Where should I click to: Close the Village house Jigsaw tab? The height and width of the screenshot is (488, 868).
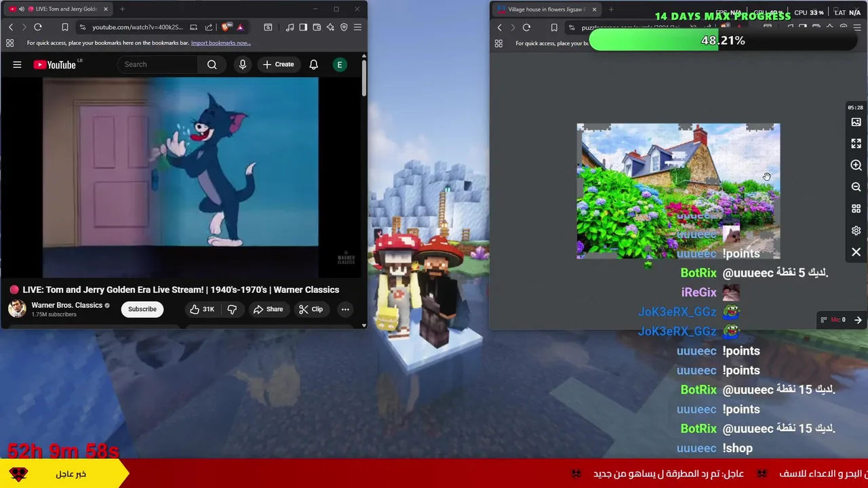(594, 9)
